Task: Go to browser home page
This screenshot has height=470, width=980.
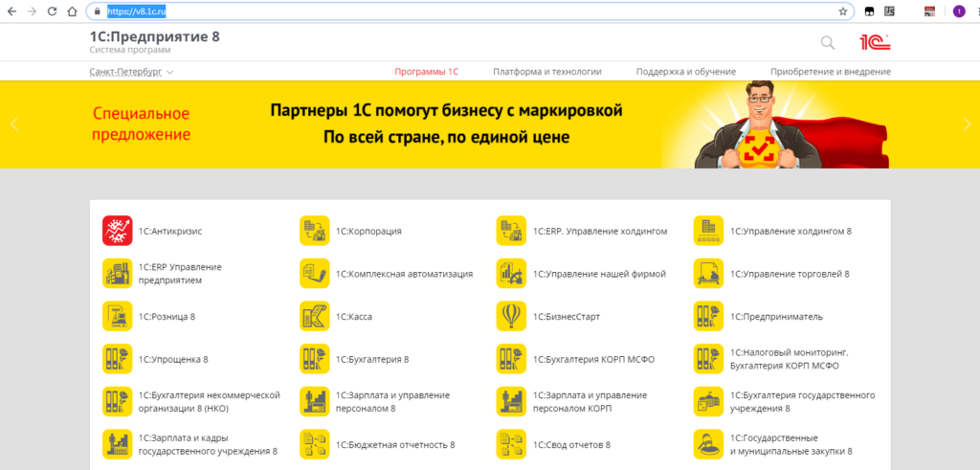Action: tap(73, 11)
